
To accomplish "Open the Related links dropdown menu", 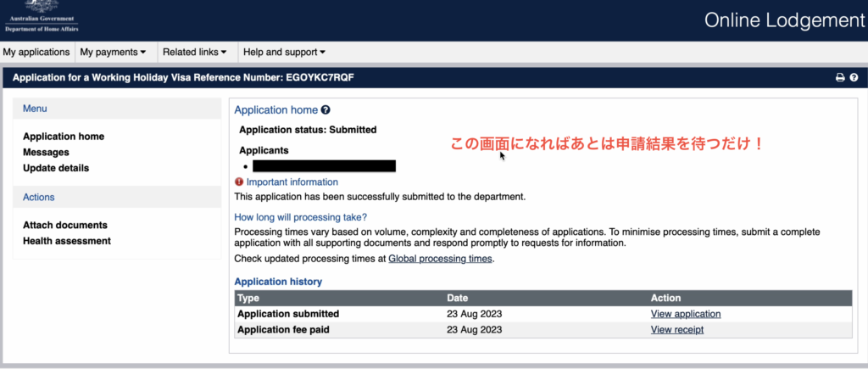I will tap(194, 53).
